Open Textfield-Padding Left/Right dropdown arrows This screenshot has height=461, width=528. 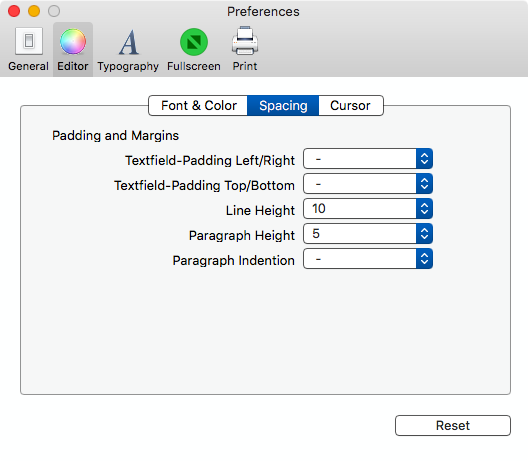(x=424, y=159)
